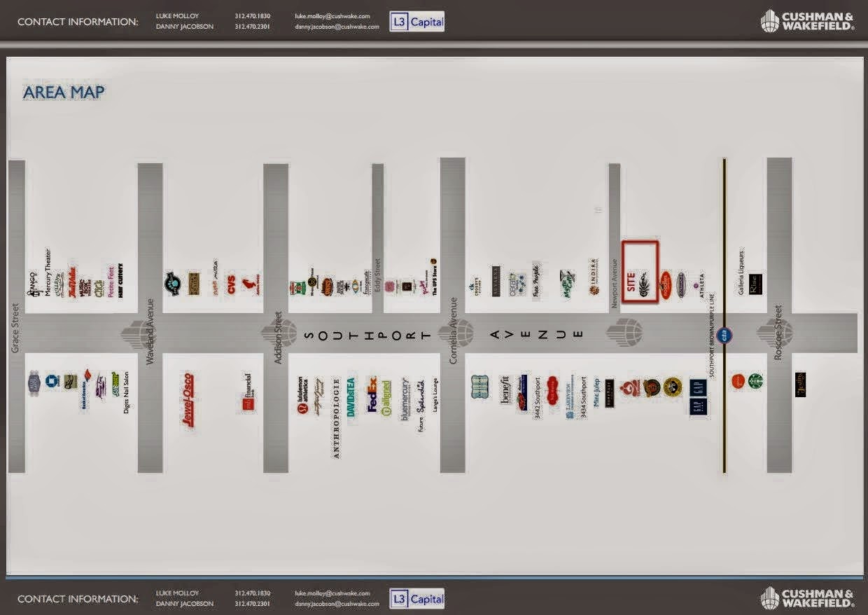Click The UPS Store label

click(435, 277)
